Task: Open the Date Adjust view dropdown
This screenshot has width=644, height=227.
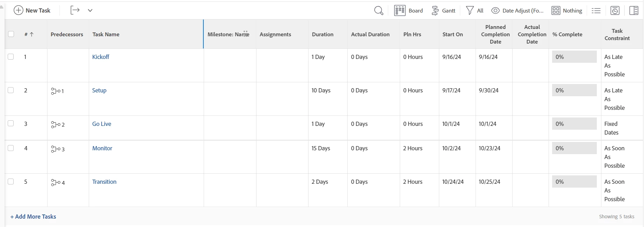Action: click(x=518, y=10)
